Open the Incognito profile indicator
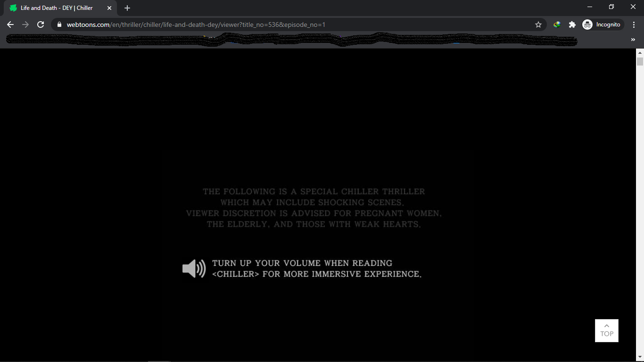644x362 pixels. point(603,25)
